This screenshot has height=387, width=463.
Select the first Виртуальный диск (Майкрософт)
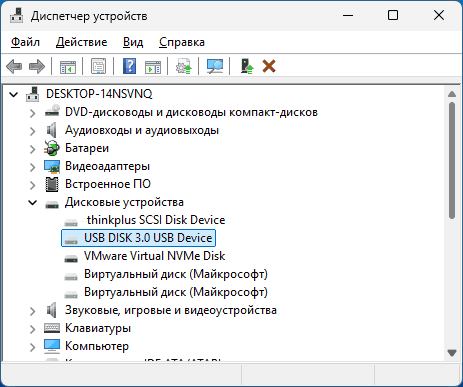coord(176,274)
